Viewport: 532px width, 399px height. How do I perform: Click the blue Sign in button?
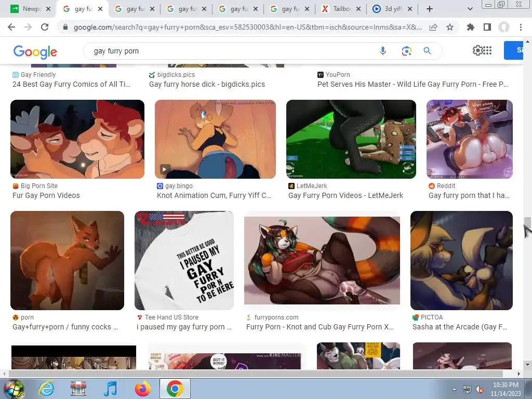[513, 50]
